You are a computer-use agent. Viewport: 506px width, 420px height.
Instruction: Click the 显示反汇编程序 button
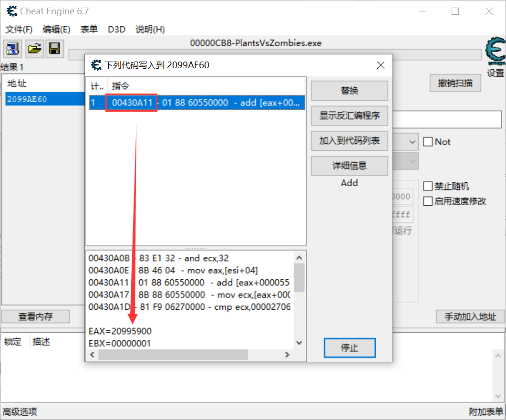(350, 115)
